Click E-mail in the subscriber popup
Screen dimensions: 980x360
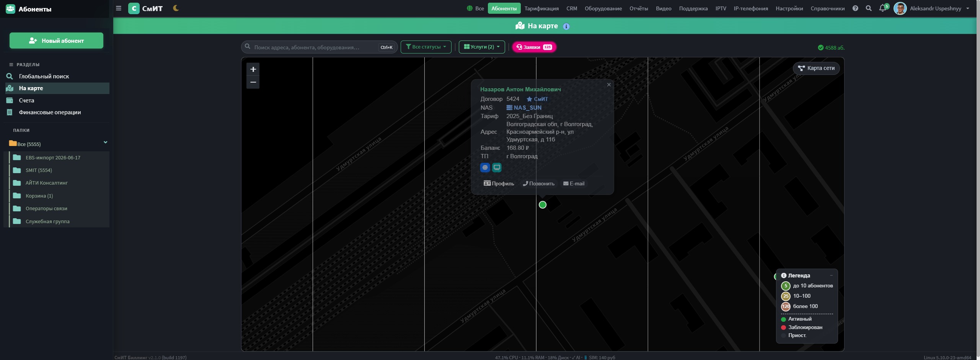(x=574, y=183)
